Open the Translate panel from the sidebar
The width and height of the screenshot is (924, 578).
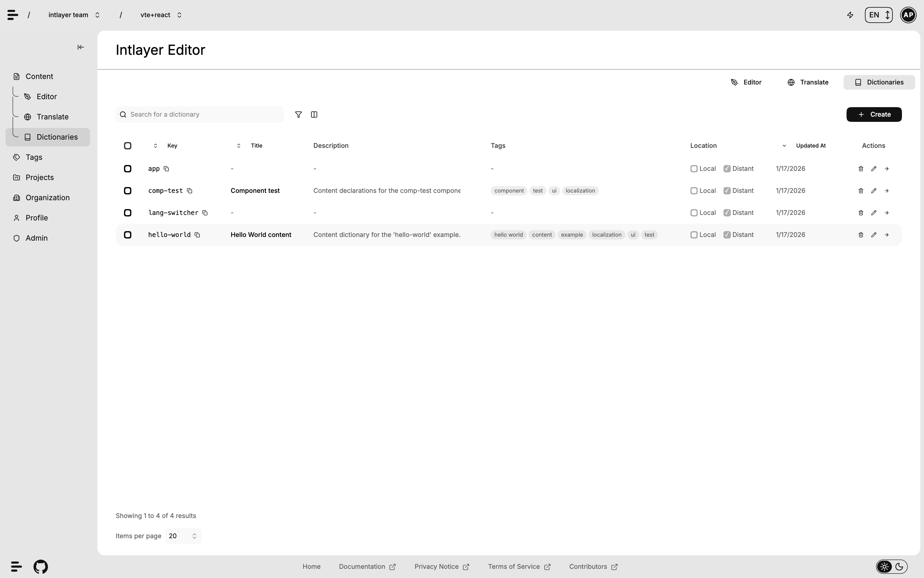click(x=53, y=117)
